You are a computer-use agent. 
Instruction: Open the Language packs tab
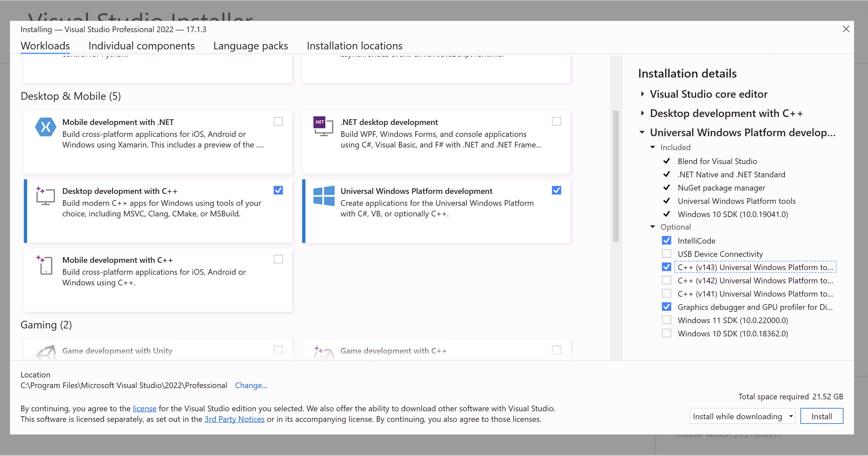coord(250,46)
